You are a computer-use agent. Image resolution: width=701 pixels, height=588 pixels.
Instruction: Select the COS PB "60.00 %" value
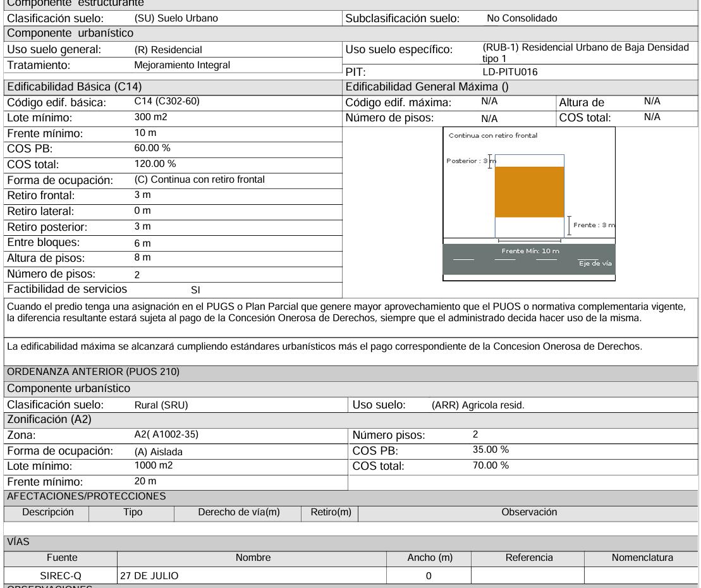click(152, 148)
